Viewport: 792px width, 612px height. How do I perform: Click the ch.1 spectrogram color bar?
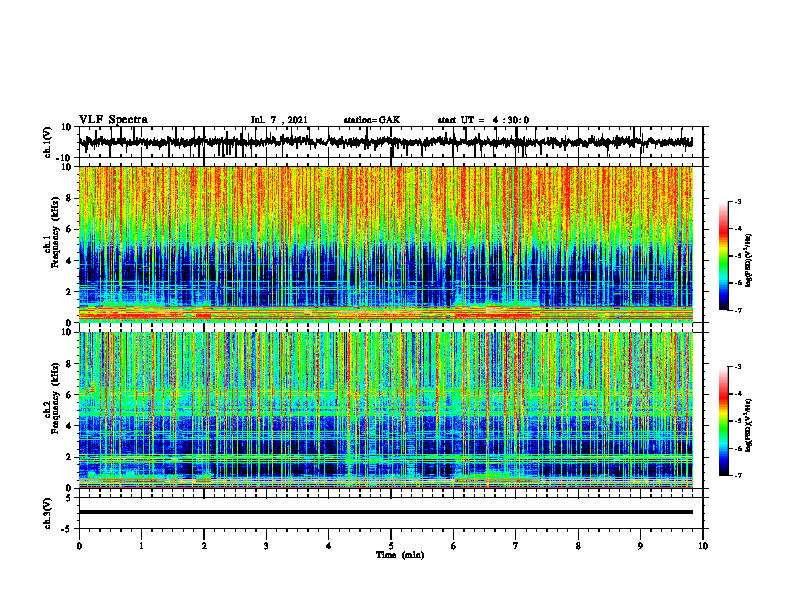[723, 256]
